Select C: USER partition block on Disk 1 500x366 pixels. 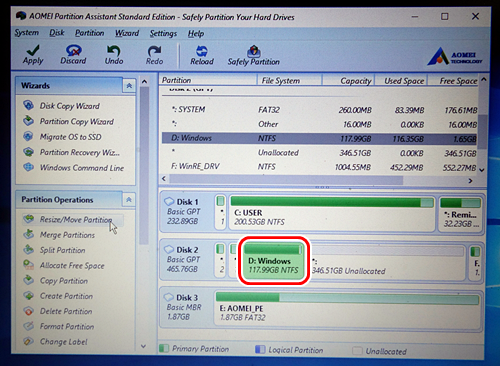click(332, 212)
